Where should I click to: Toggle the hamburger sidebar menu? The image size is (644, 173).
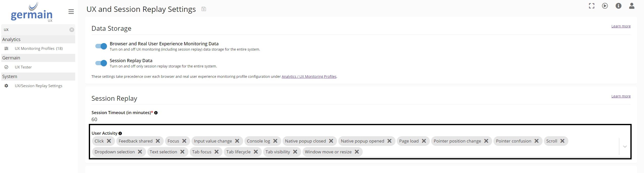click(x=71, y=12)
